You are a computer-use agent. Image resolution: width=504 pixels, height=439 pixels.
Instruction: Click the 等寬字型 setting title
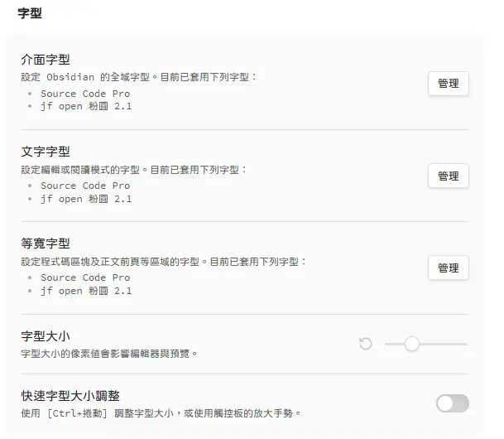[x=46, y=244]
